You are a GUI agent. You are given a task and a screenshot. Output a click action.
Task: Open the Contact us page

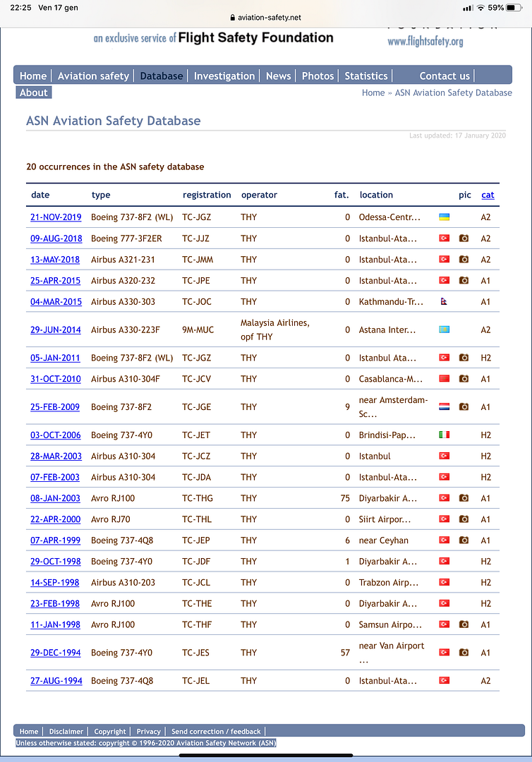pyautogui.click(x=445, y=75)
